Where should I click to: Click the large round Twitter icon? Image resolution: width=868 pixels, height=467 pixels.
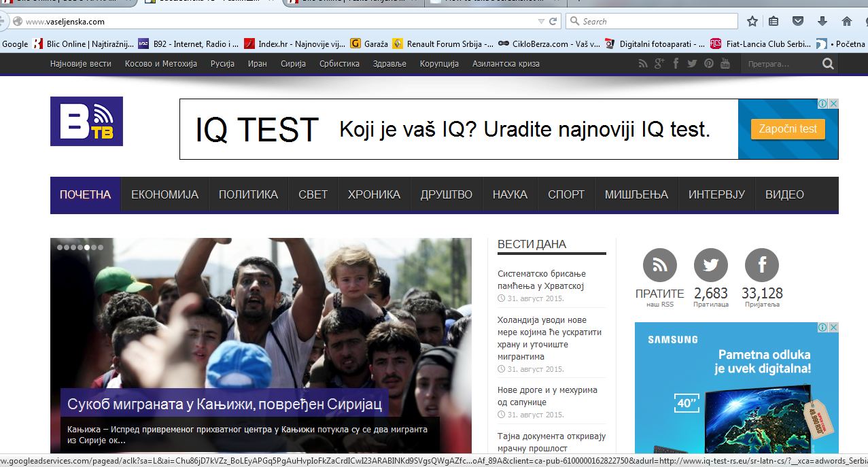[x=711, y=265]
